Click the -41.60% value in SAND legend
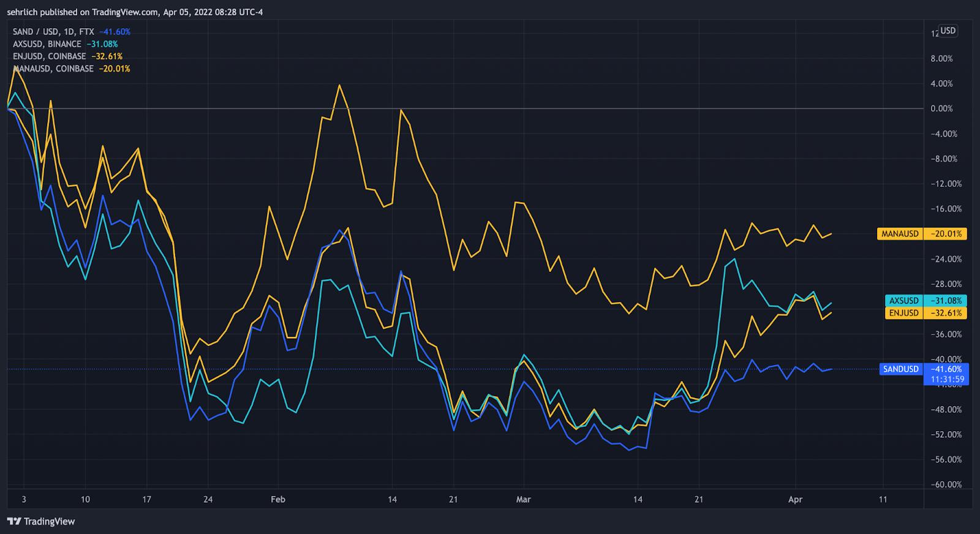 [115, 32]
